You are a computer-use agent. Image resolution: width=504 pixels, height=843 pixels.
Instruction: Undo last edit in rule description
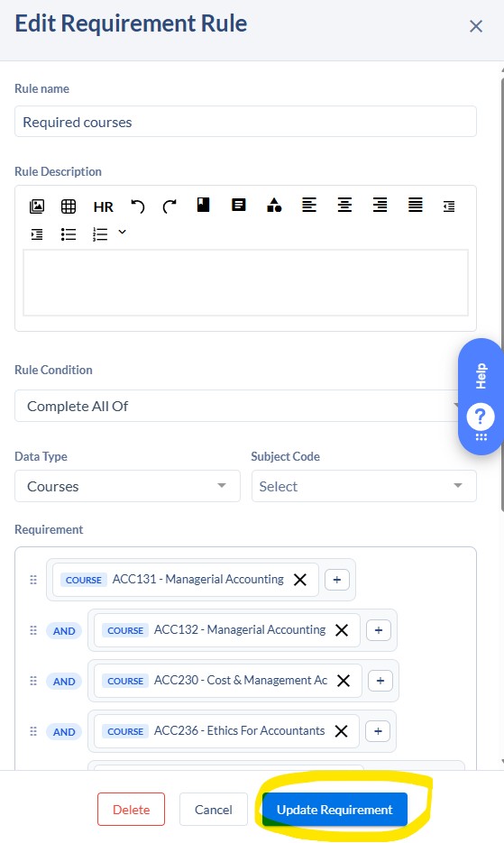[x=138, y=206]
